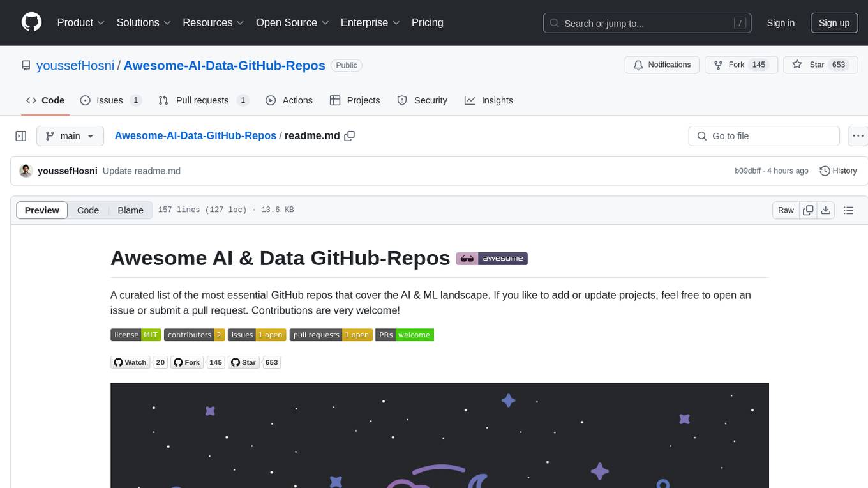Open the Raw file view
The height and width of the screenshot is (488, 868).
click(786, 210)
